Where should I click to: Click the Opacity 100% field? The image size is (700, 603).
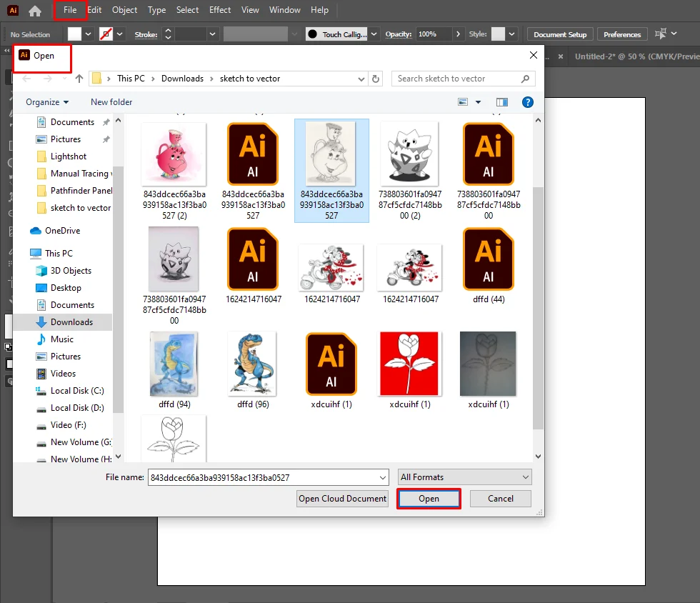tap(434, 34)
